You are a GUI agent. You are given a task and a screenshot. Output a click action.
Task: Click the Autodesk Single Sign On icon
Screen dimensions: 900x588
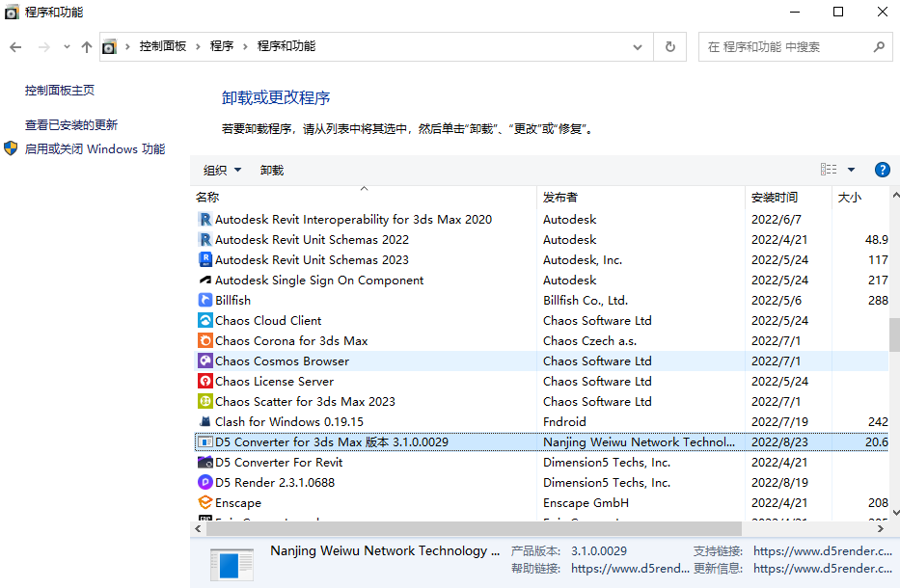[x=205, y=280]
